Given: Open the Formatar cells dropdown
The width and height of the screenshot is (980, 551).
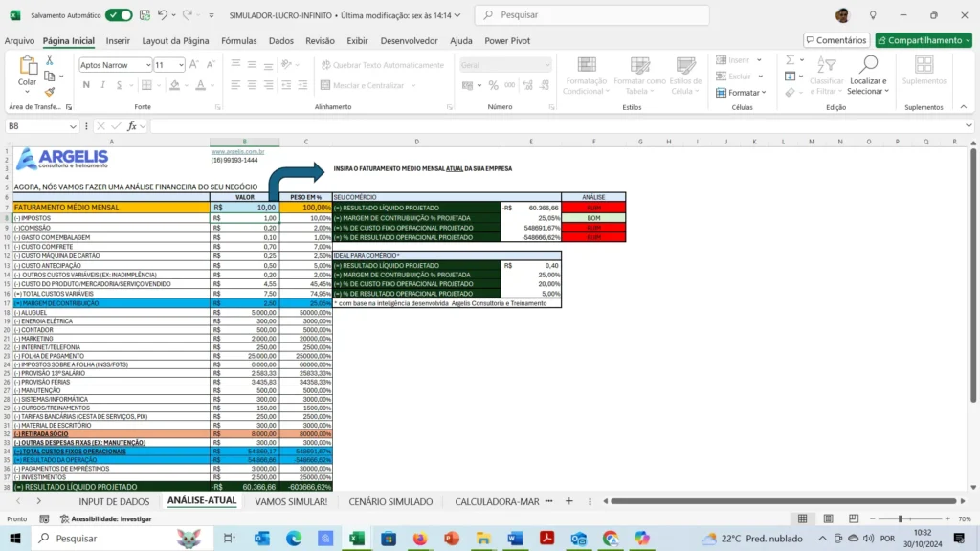Looking at the screenshot, I should [742, 93].
